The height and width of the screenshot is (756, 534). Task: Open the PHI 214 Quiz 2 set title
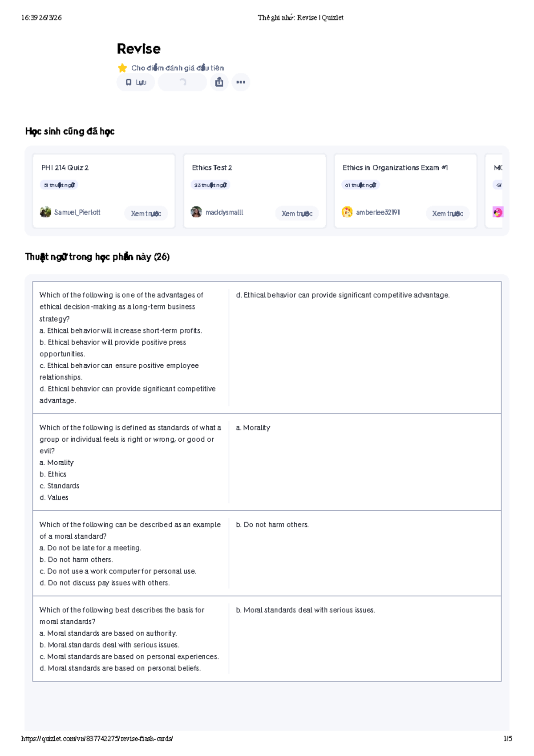(x=65, y=168)
